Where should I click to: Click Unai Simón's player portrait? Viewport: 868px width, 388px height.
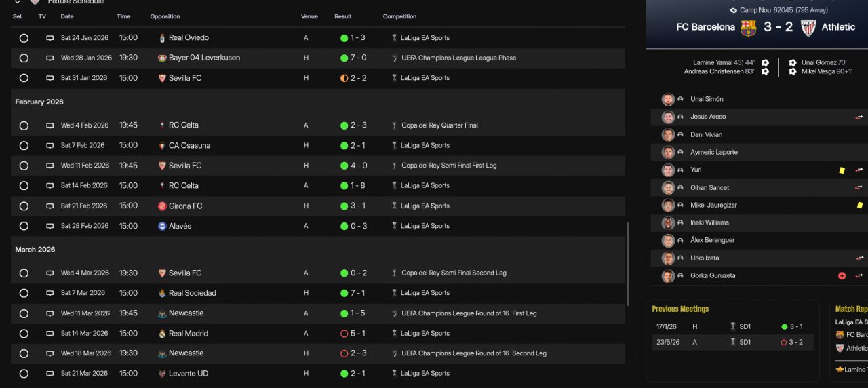tap(668, 99)
